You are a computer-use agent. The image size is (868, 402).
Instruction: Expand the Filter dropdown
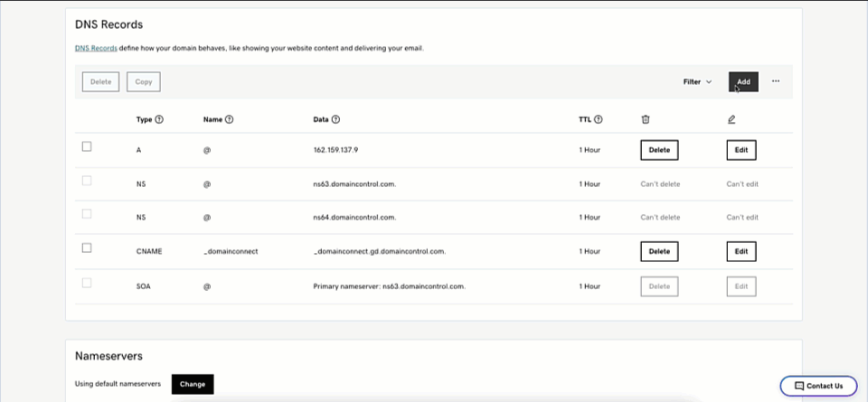click(x=697, y=82)
